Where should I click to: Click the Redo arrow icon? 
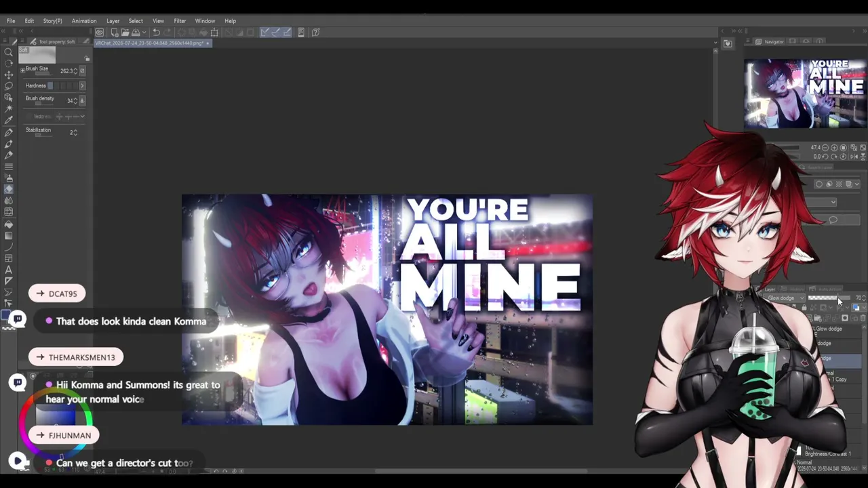(167, 32)
